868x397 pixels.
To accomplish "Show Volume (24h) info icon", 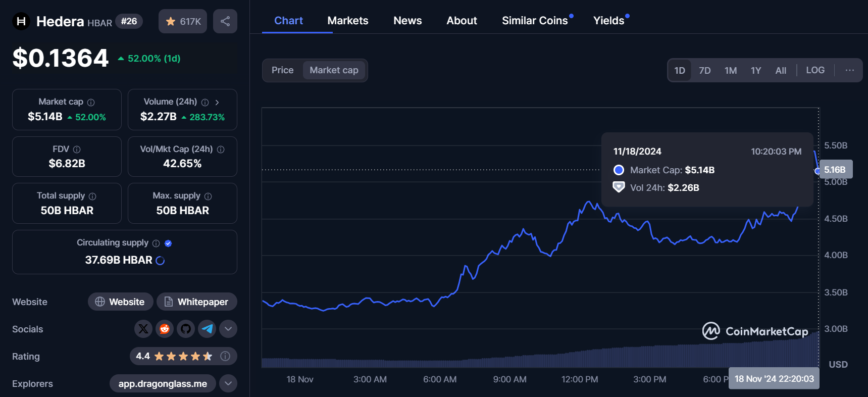I will 205,103.
